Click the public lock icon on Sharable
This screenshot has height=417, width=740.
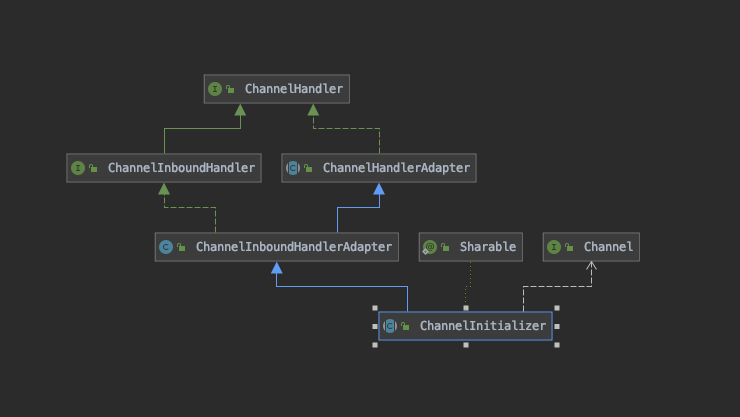click(x=445, y=247)
